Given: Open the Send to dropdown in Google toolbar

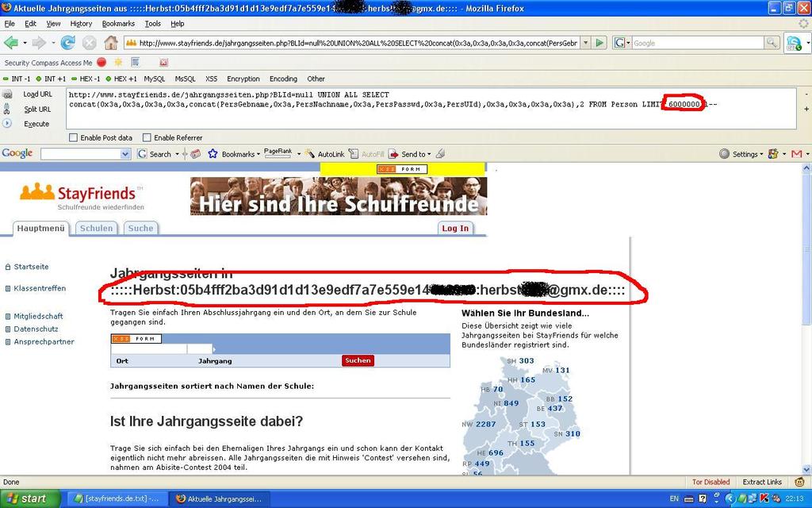Looking at the screenshot, I should (x=429, y=155).
